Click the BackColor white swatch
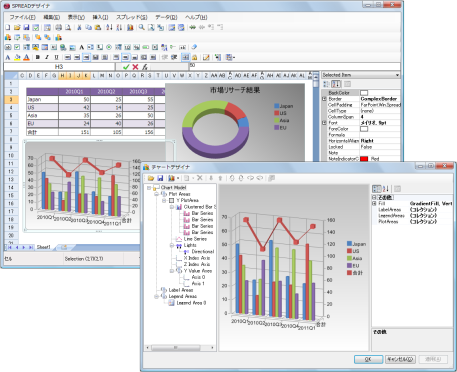Screen dimensions: 457x372 click(364, 93)
